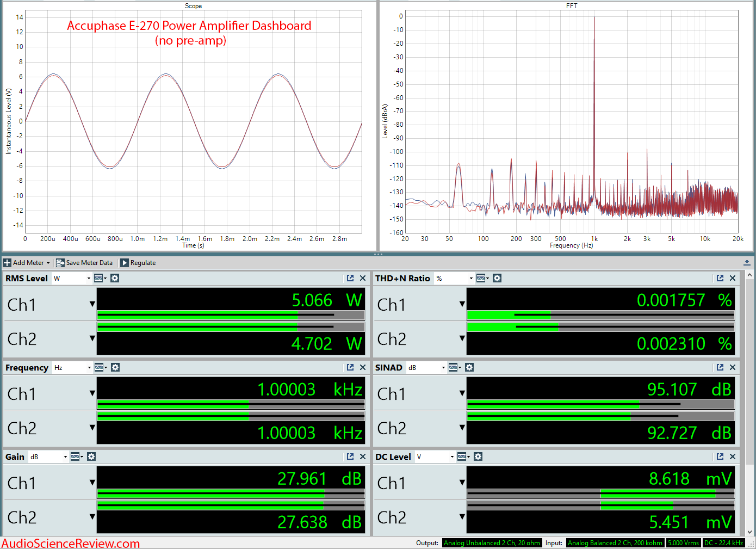Close the SINAD meter panel
Viewport: 756px width, 549px height.
(x=733, y=367)
